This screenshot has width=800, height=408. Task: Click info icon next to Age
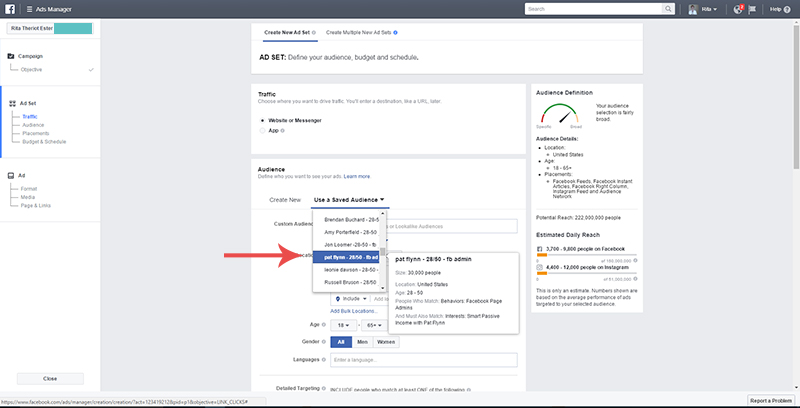pos(323,325)
